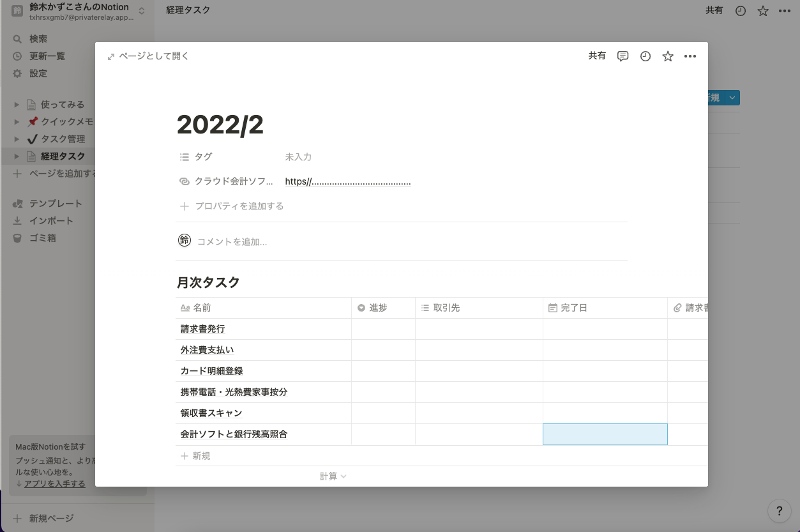This screenshot has width=800, height=532.
Task: Expand the 経理タスク page tree
Action: pyautogui.click(x=17, y=156)
